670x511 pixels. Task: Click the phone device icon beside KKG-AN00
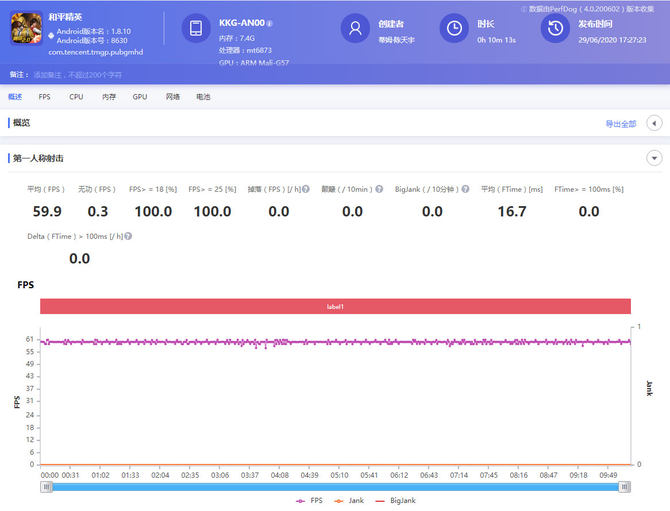196,29
